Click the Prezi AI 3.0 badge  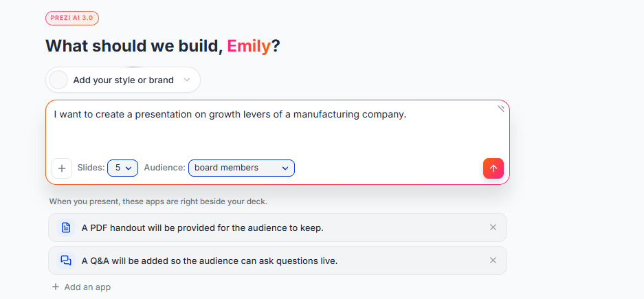[72, 18]
